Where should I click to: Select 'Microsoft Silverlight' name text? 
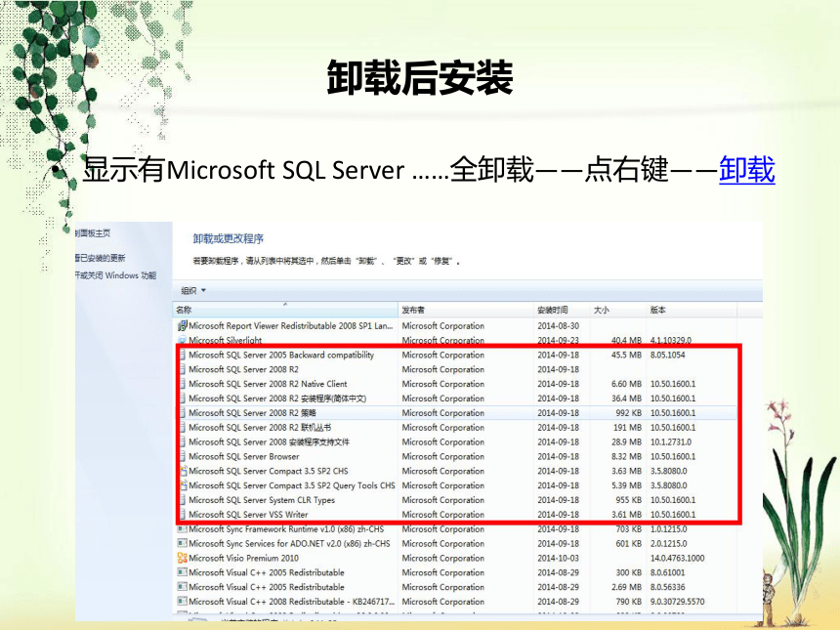(225, 340)
